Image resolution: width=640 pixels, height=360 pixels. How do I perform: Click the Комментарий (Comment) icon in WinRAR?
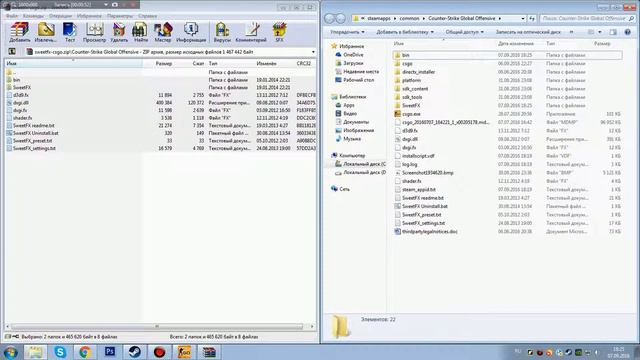[x=251, y=33]
